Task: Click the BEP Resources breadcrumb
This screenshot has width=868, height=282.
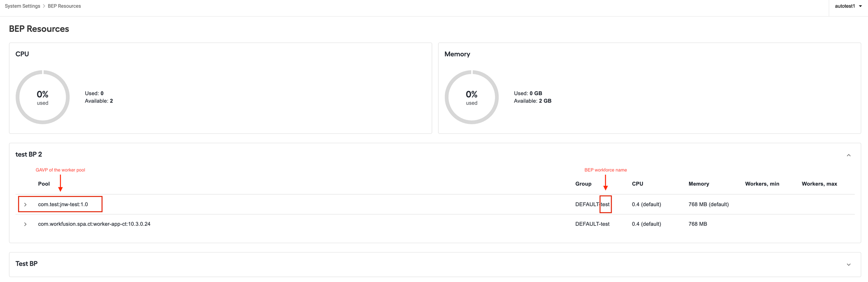Action: point(64,6)
